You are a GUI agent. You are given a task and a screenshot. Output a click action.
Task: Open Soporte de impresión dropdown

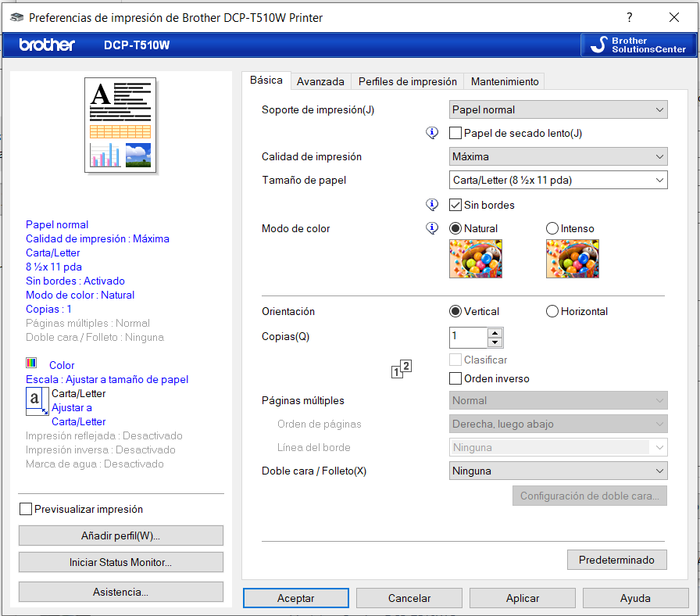tap(558, 109)
